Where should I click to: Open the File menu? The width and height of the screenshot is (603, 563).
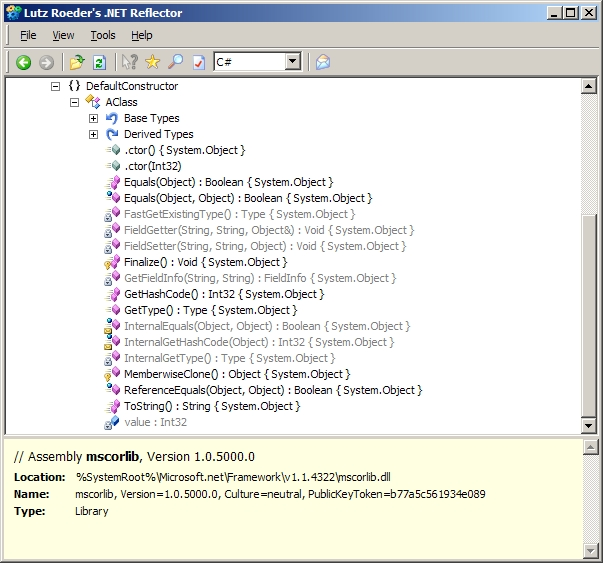pyautogui.click(x=28, y=35)
